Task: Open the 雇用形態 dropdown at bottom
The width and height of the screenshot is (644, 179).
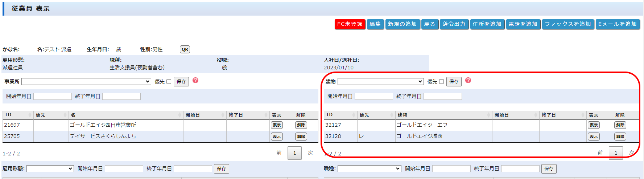Action: coord(50,169)
